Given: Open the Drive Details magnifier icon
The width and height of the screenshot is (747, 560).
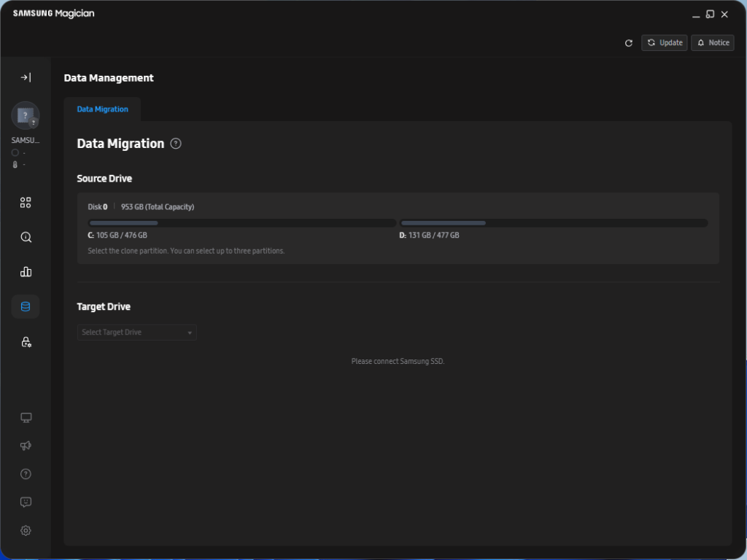Looking at the screenshot, I should [26, 237].
